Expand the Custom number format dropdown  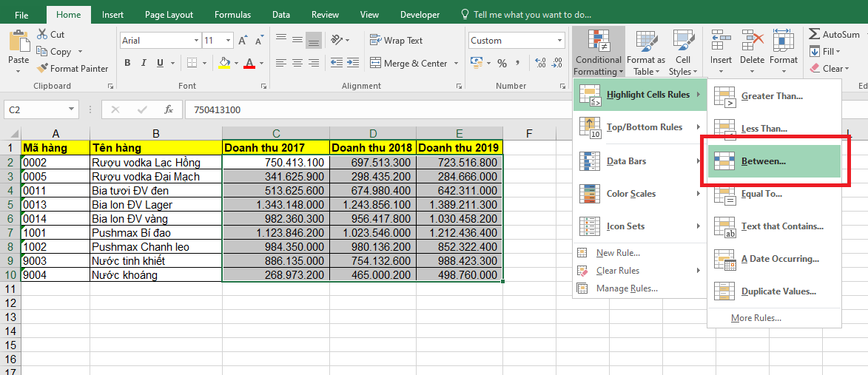click(559, 41)
